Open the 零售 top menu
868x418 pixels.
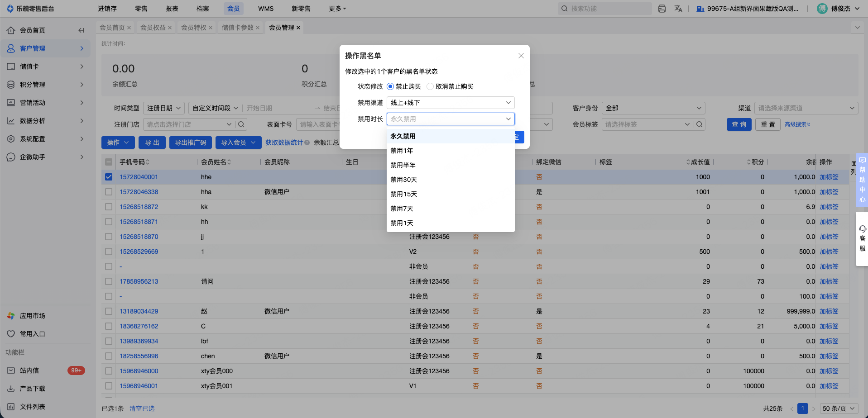point(141,9)
